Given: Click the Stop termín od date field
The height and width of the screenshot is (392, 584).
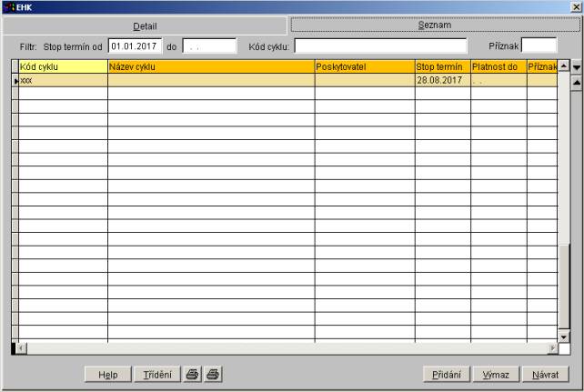Looking at the screenshot, I should (x=134, y=45).
